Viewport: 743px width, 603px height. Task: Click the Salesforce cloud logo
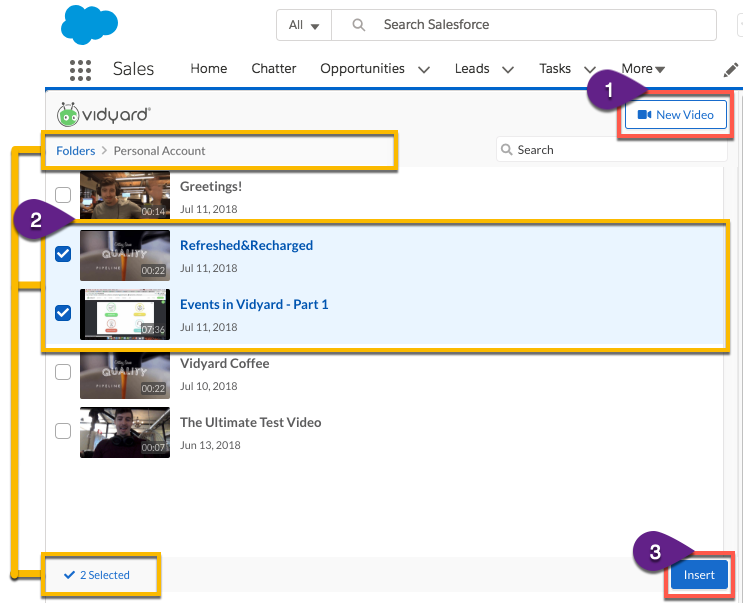(89, 25)
